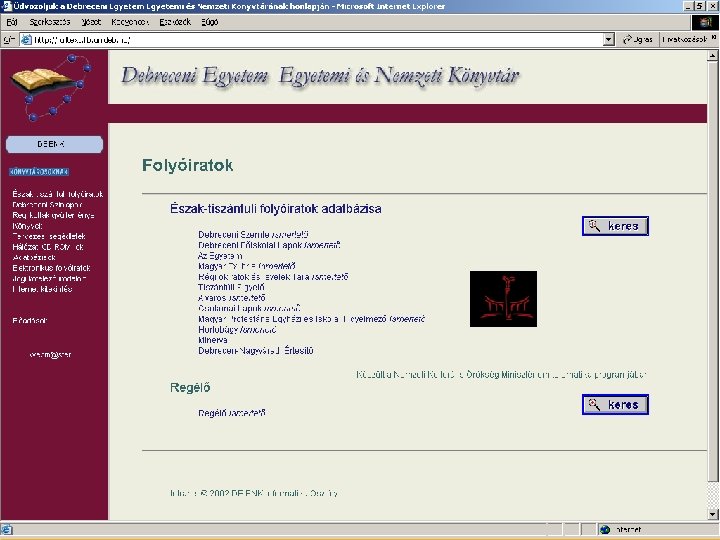Click the Internet zone globe icon

click(x=605, y=529)
